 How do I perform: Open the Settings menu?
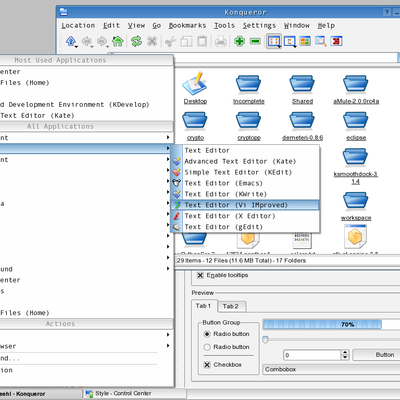[259, 25]
